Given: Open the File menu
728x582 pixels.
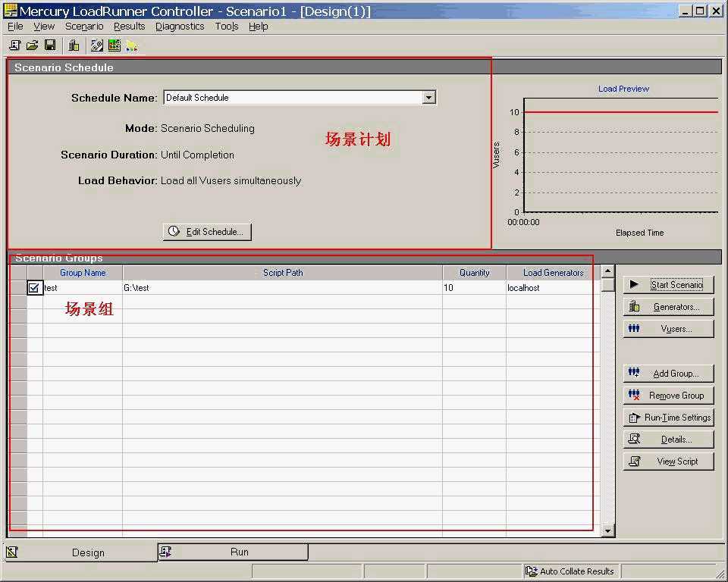Looking at the screenshot, I should tap(15, 27).
